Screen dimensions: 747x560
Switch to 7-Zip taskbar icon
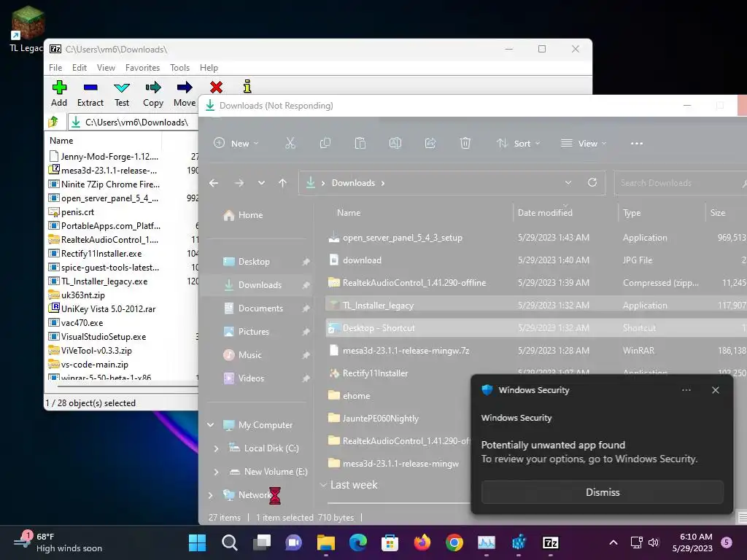click(x=551, y=542)
